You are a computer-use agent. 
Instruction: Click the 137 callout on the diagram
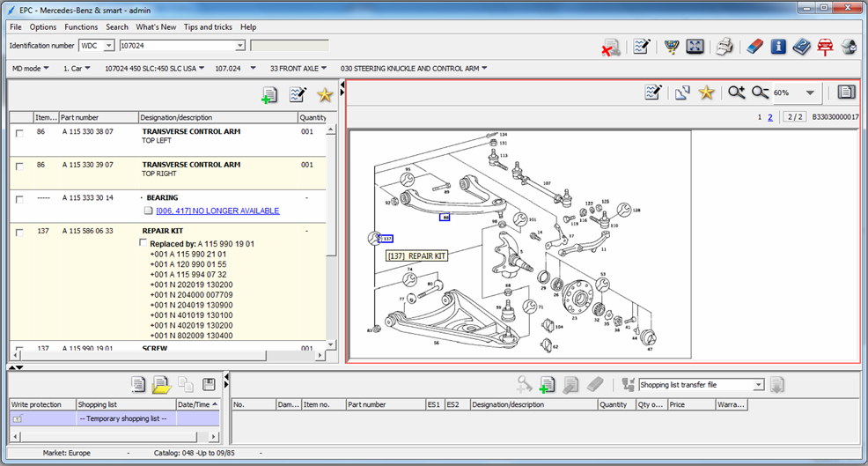387,239
